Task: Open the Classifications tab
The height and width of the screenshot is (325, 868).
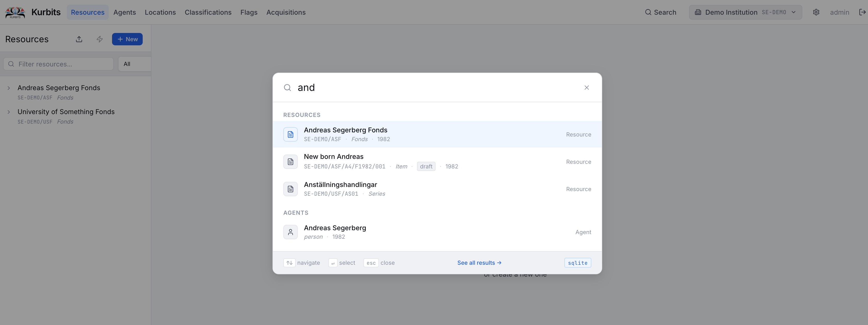Action: coord(208,12)
